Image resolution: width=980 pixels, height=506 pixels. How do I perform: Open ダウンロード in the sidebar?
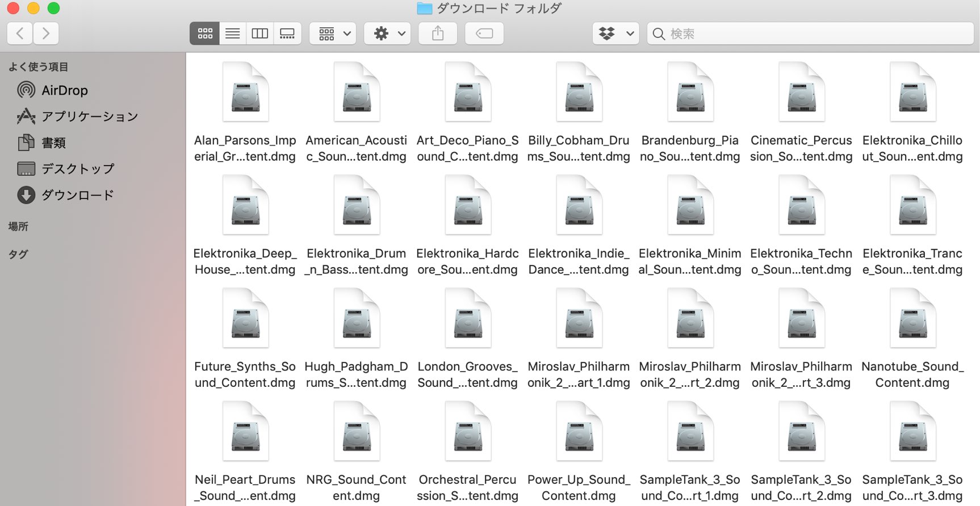click(x=66, y=195)
